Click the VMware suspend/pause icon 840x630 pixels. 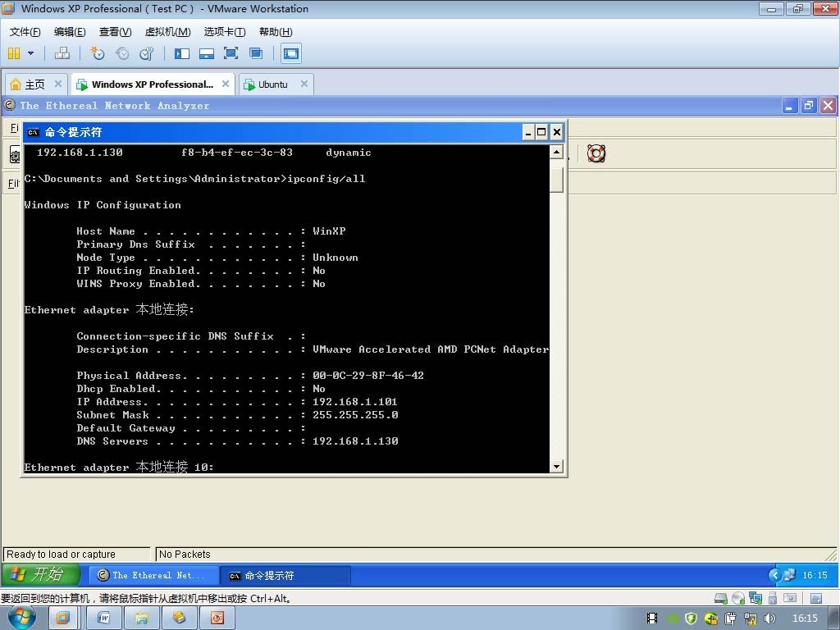[14, 53]
